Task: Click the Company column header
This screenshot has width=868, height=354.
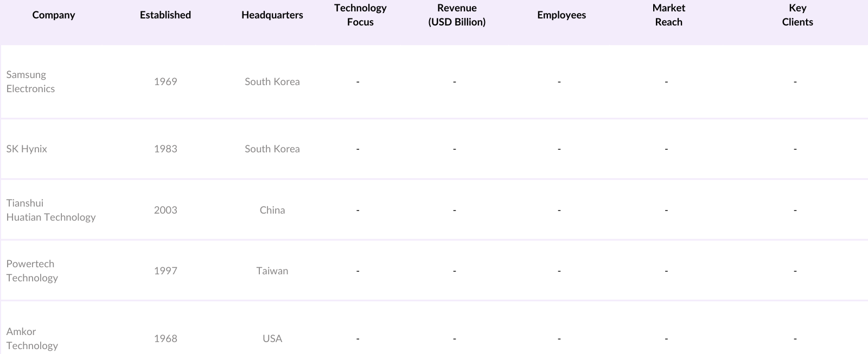Action: (x=54, y=15)
